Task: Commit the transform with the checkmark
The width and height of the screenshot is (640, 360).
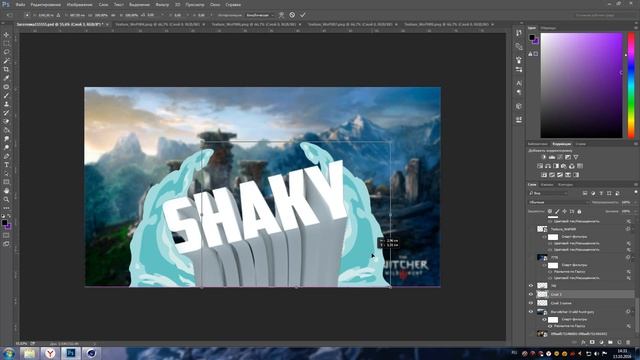Action: 302,15
